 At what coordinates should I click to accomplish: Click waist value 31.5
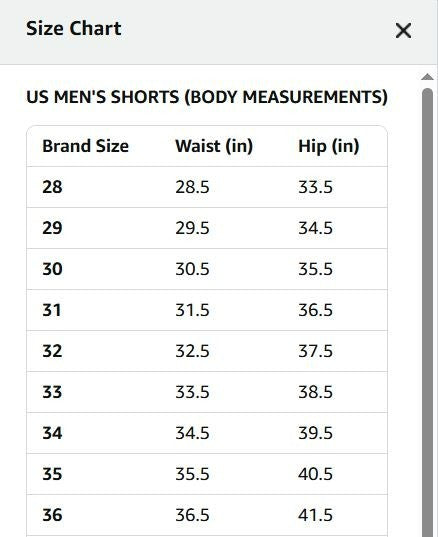pyautogui.click(x=192, y=310)
